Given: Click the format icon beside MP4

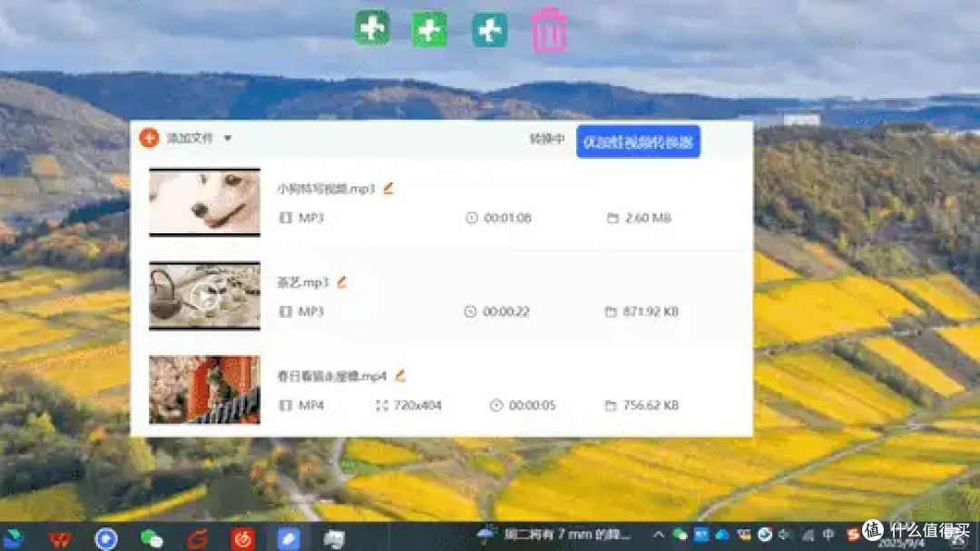Looking at the screenshot, I should click(x=286, y=405).
